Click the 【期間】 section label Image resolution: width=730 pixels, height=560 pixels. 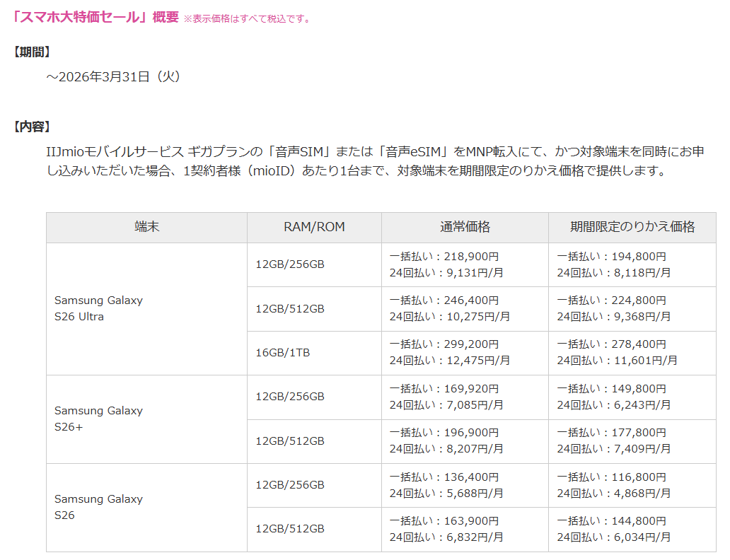(32, 52)
